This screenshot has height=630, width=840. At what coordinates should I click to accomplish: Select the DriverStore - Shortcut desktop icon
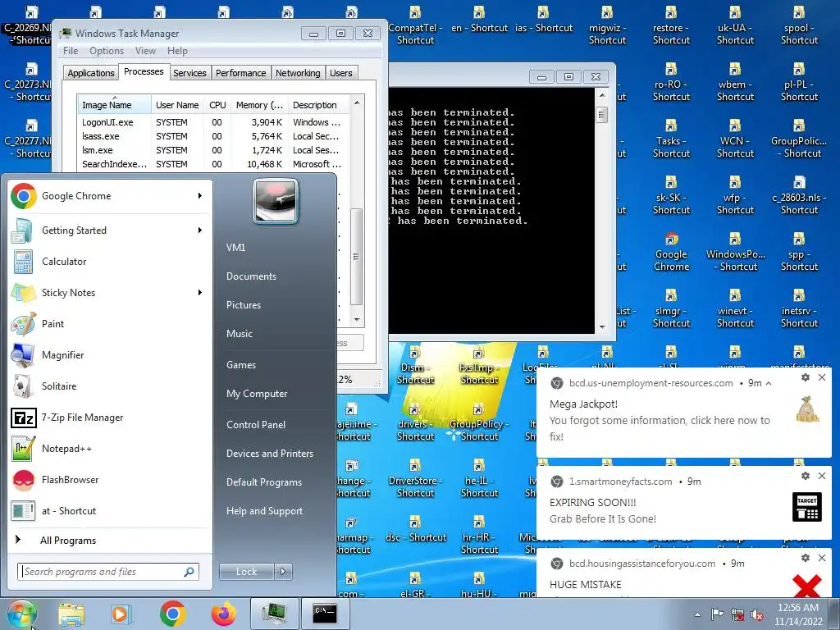(x=415, y=478)
